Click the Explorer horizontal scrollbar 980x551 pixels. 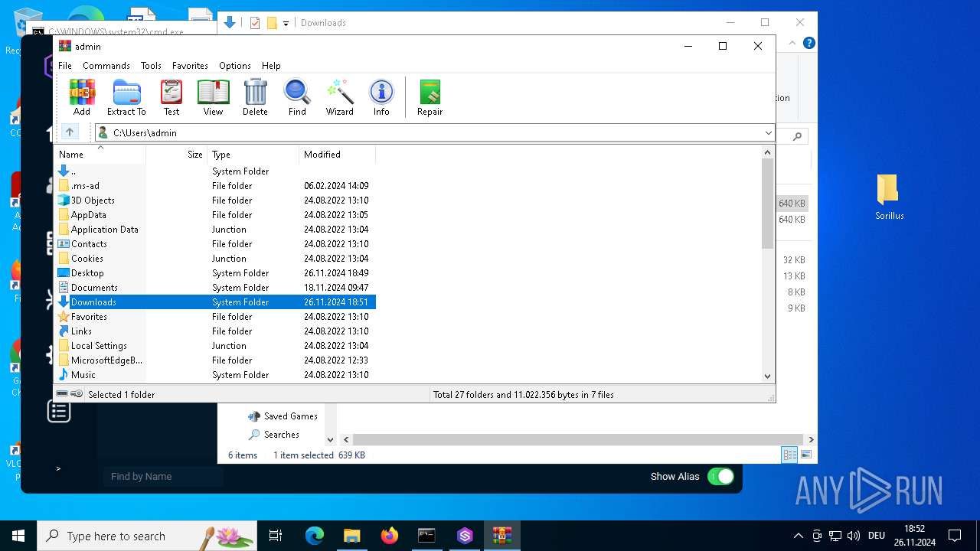(577, 440)
